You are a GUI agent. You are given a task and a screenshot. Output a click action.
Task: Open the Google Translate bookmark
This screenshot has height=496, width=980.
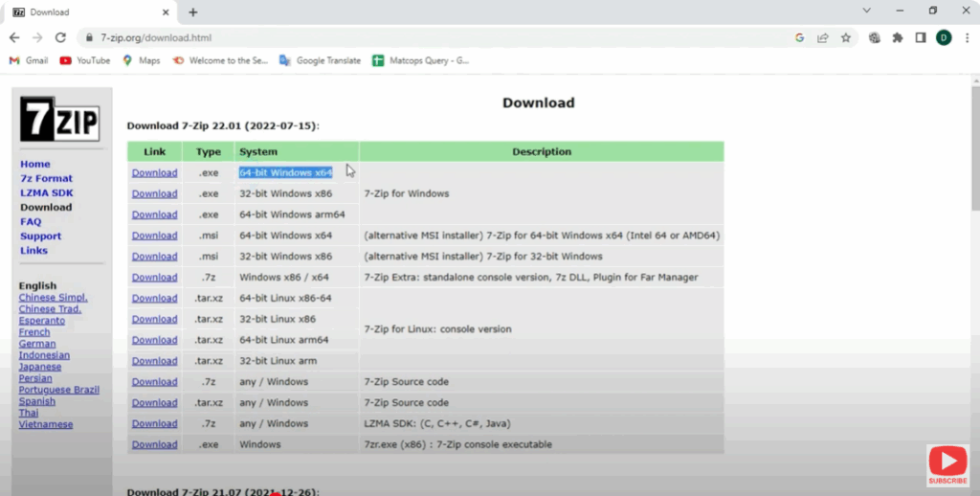pyautogui.click(x=320, y=60)
